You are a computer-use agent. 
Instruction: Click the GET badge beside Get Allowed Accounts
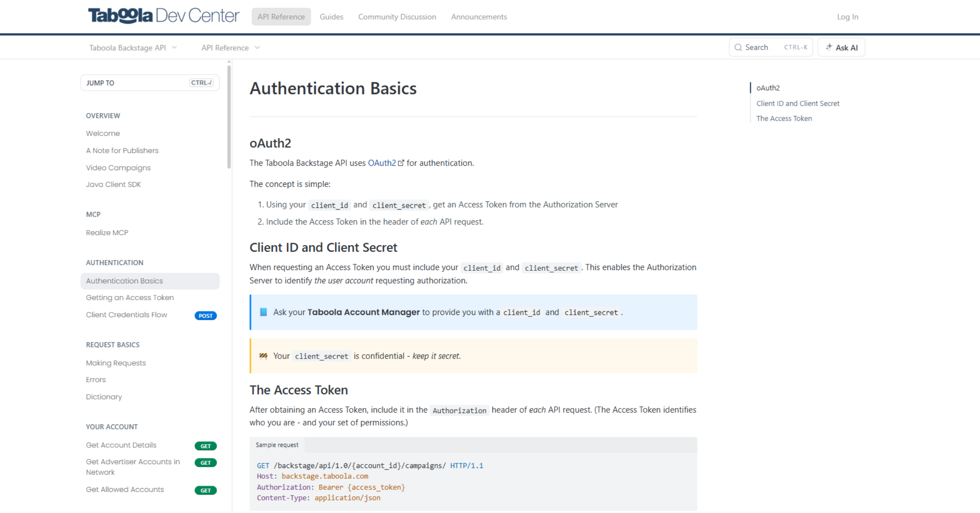pos(205,491)
